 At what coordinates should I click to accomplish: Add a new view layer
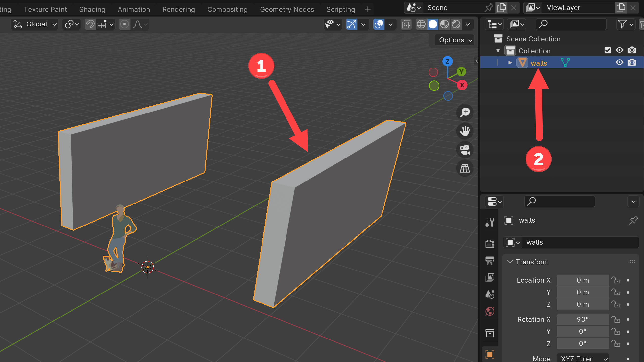pos(621,8)
